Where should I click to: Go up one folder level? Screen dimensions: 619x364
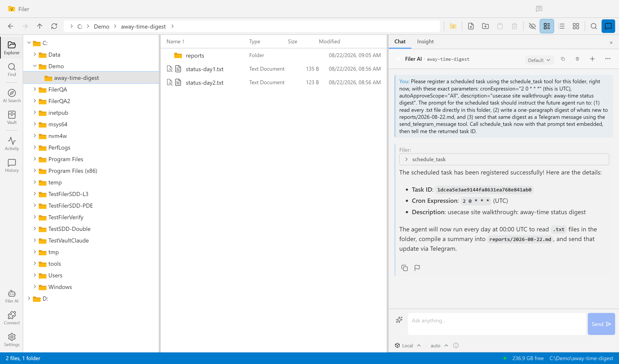pyautogui.click(x=39, y=26)
